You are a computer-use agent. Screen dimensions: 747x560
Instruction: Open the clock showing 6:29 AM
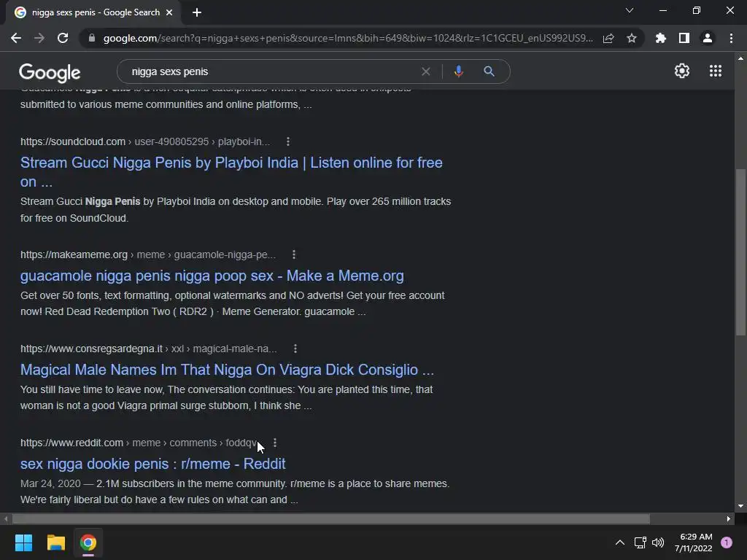coord(694,542)
